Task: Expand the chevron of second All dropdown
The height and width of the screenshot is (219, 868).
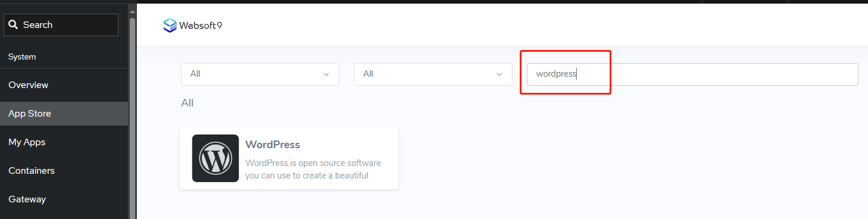Action: pyautogui.click(x=499, y=74)
